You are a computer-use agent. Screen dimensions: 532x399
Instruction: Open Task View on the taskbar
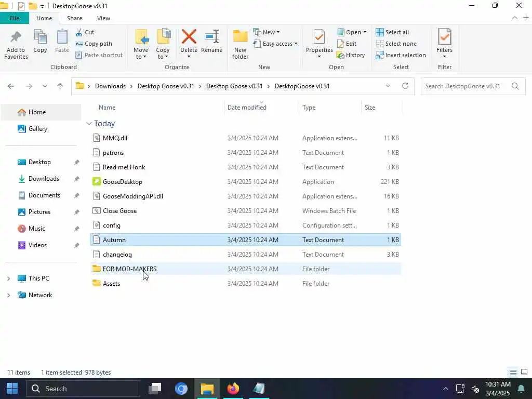click(155, 389)
